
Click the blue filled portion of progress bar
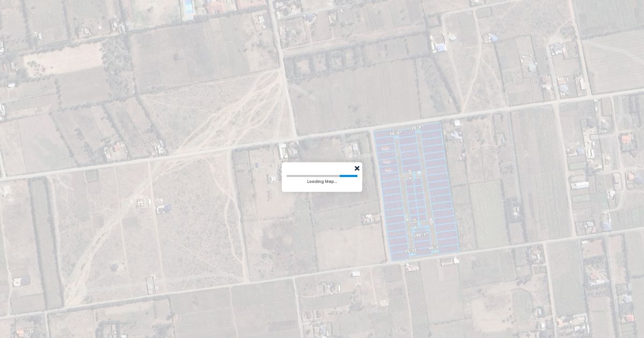pos(348,175)
